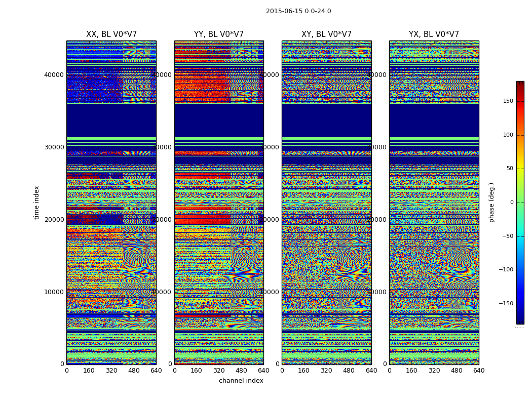Click the 480 x-tick under the YX panel
The image size is (532, 405).
[x=457, y=371]
